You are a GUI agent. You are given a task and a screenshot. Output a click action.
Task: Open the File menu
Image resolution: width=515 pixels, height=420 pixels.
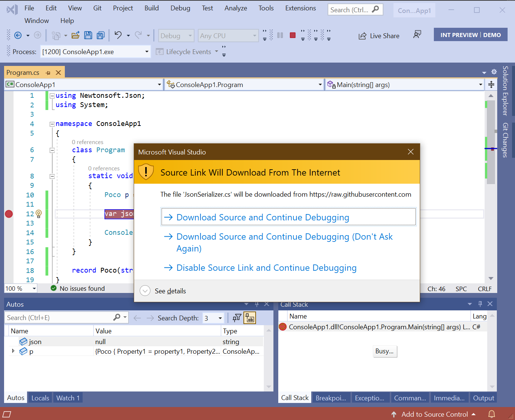tap(29, 8)
